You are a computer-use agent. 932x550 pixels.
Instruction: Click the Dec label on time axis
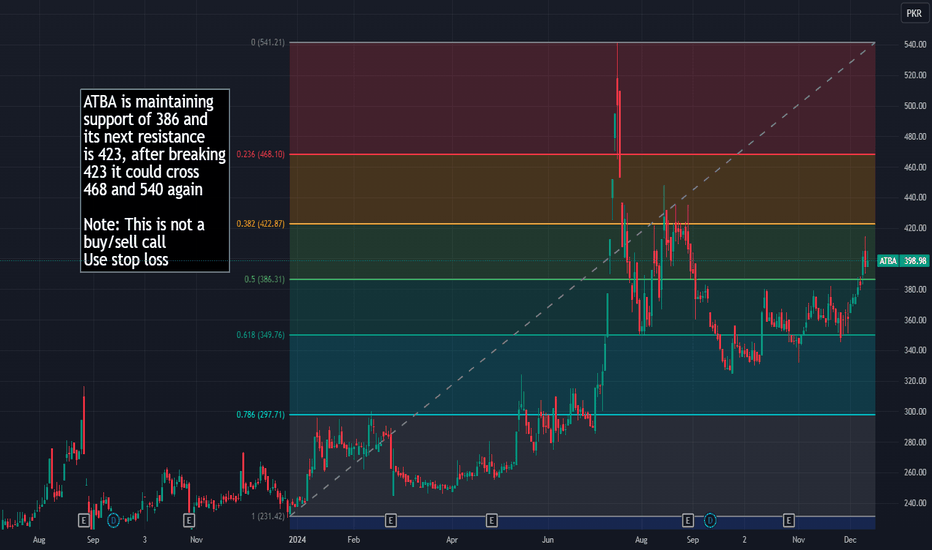850,540
